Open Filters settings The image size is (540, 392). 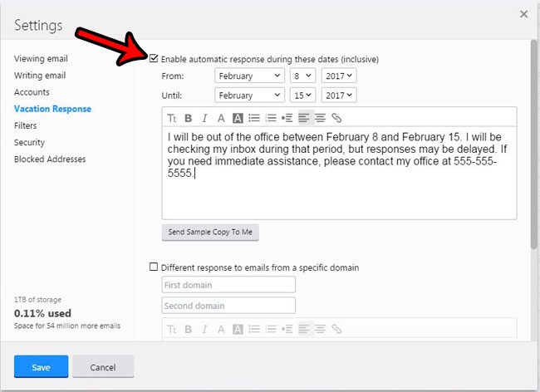click(x=26, y=125)
